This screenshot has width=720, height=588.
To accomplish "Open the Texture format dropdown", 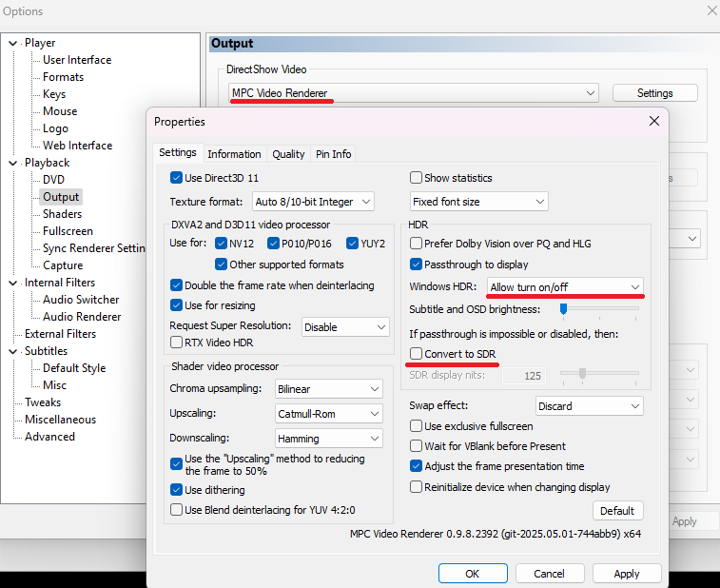I will click(x=313, y=202).
